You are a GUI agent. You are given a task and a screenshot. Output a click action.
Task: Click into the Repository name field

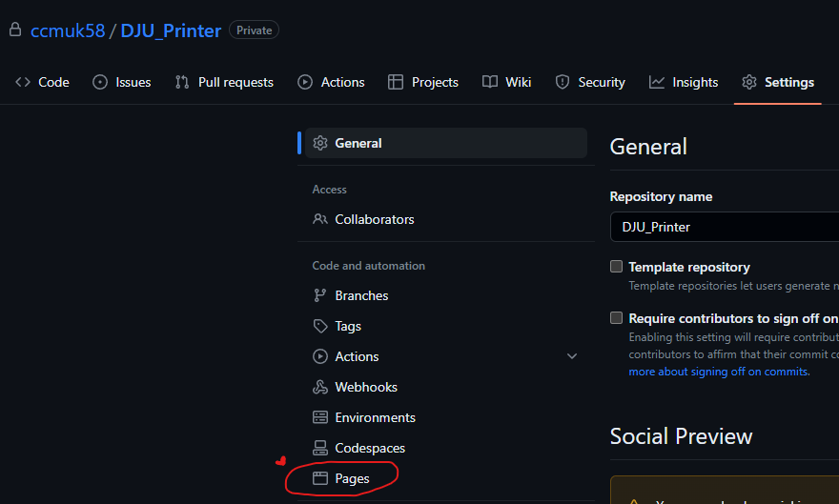tap(725, 227)
